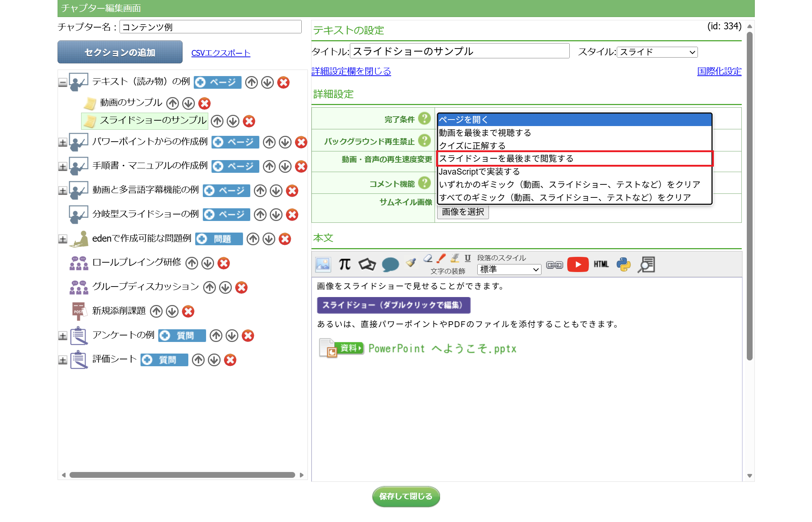Click the タイトル input field
Image resolution: width=812 pixels, height=522 pixels.
coord(460,51)
